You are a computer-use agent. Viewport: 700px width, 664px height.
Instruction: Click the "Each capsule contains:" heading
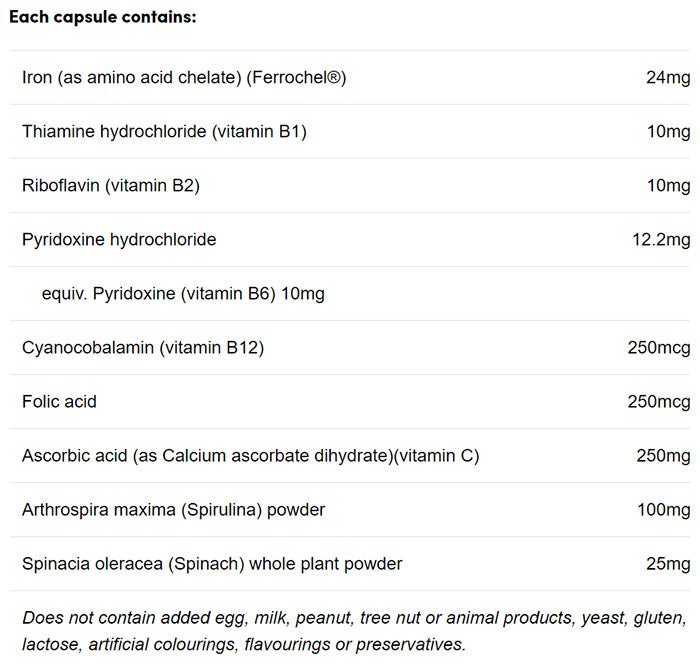coord(103,18)
